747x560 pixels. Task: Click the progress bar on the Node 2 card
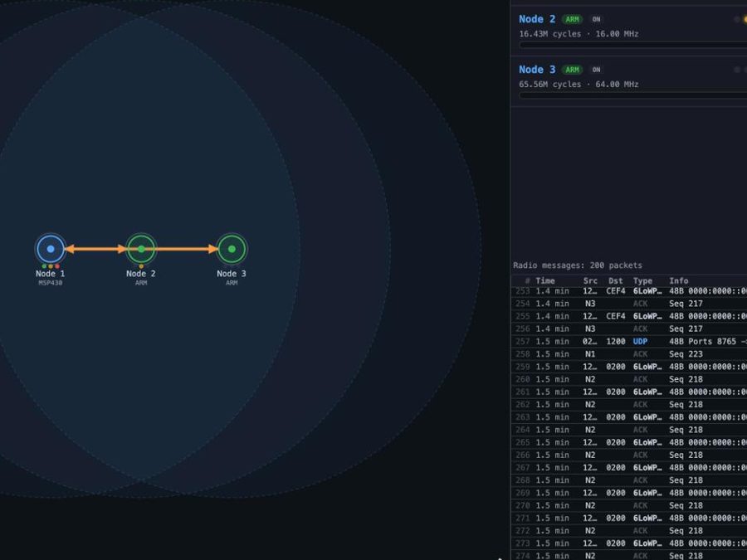(x=632, y=45)
